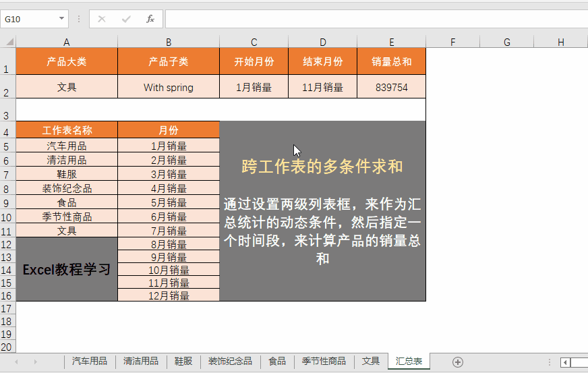Select the 季节性商品 sheet tab
Viewport: 588px width, 373px height.
pos(324,361)
